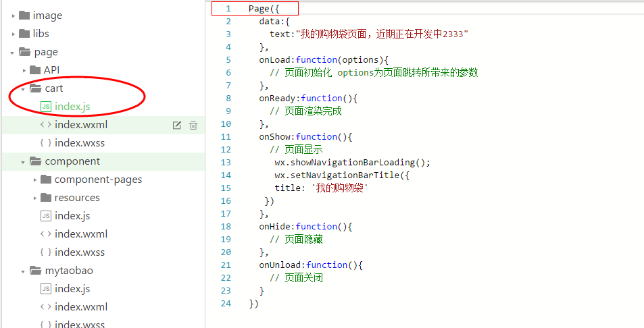Expand the component-pages folder arrow
The image size is (644, 328).
pyautogui.click(x=35, y=180)
